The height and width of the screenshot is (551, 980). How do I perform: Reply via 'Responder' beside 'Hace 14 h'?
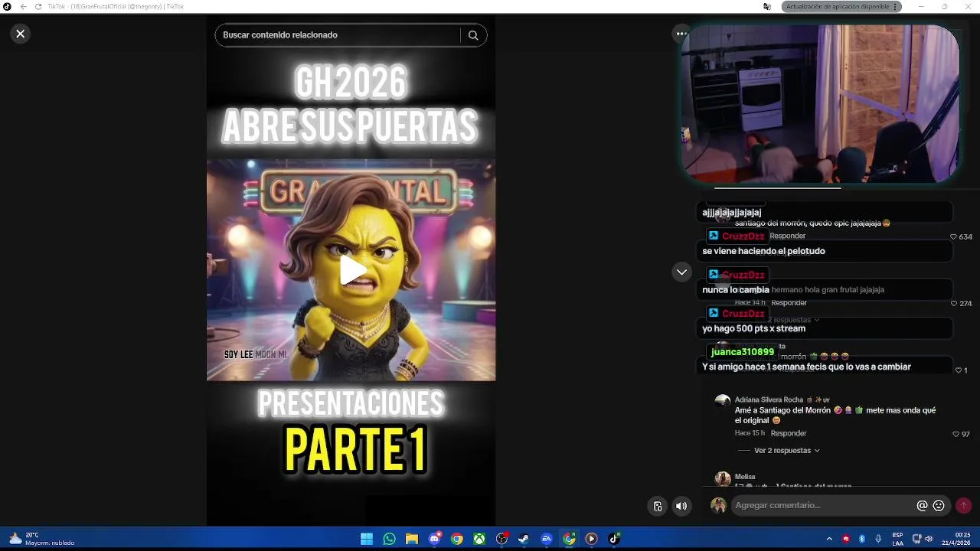pyautogui.click(x=789, y=303)
